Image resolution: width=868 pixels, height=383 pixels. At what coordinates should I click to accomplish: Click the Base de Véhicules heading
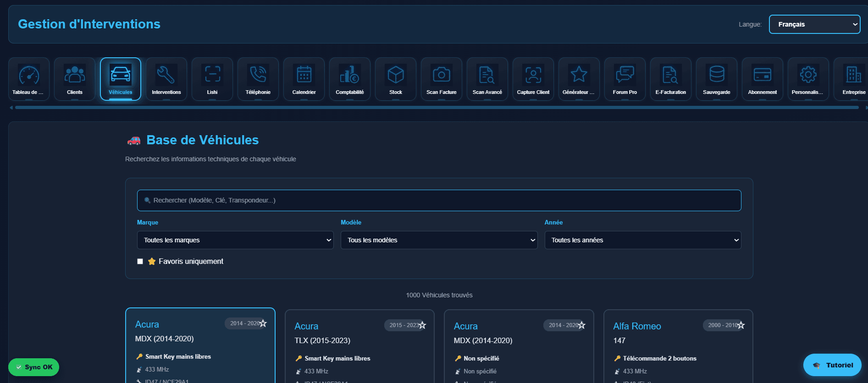(x=202, y=140)
